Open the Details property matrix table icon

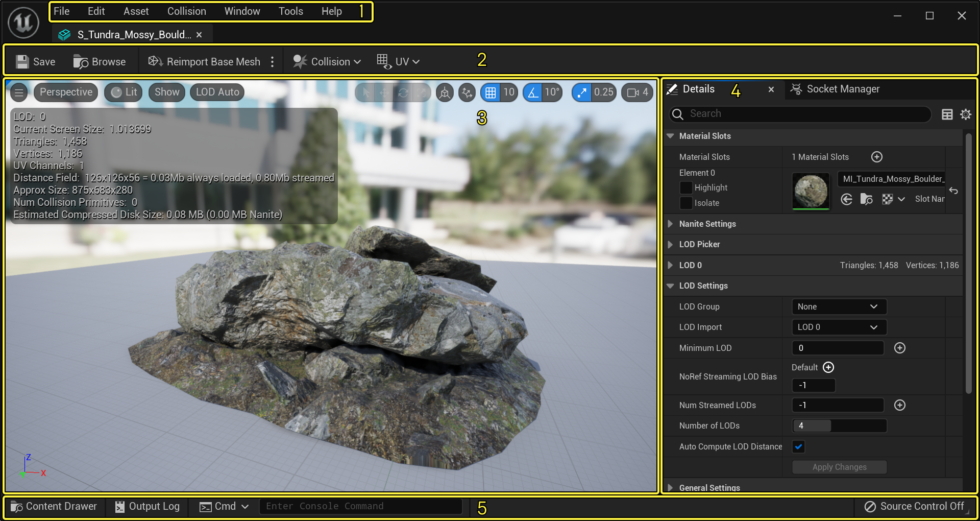[947, 114]
